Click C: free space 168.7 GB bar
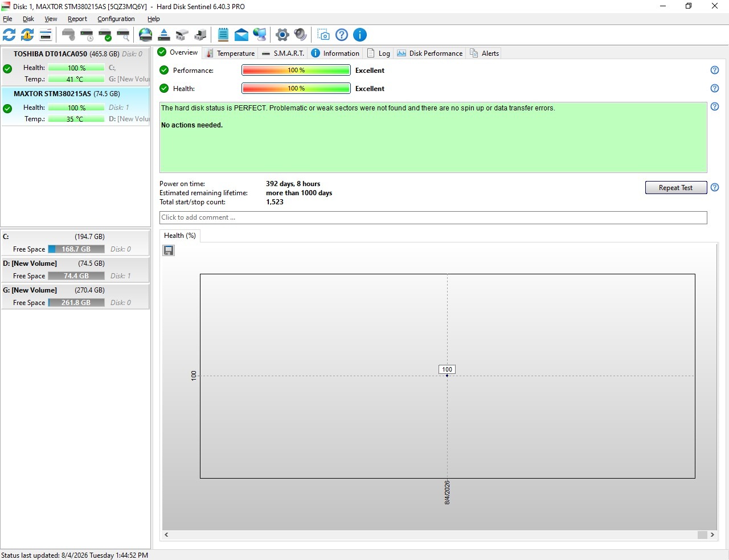 click(76, 249)
